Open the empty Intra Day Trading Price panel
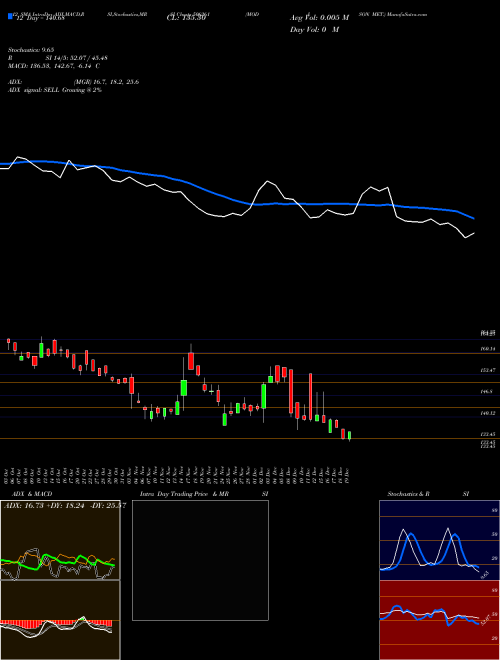 pyautogui.click(x=200, y=560)
